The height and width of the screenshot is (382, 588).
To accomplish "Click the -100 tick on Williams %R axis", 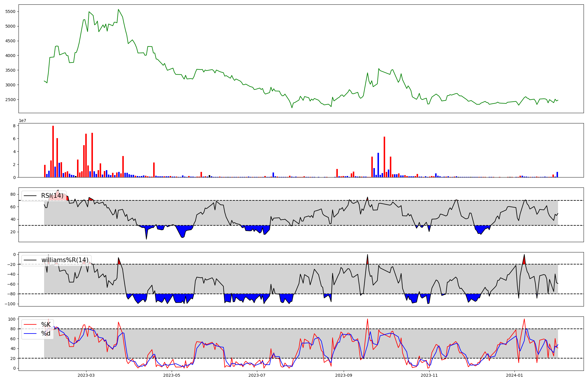I will click(11, 304).
